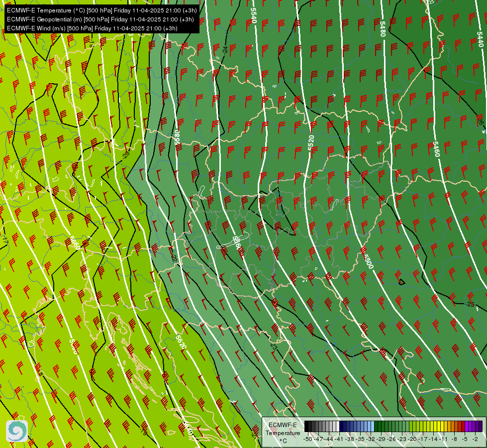Select the ECMWF-E Temperature 500 hPa title line

coord(102,10)
